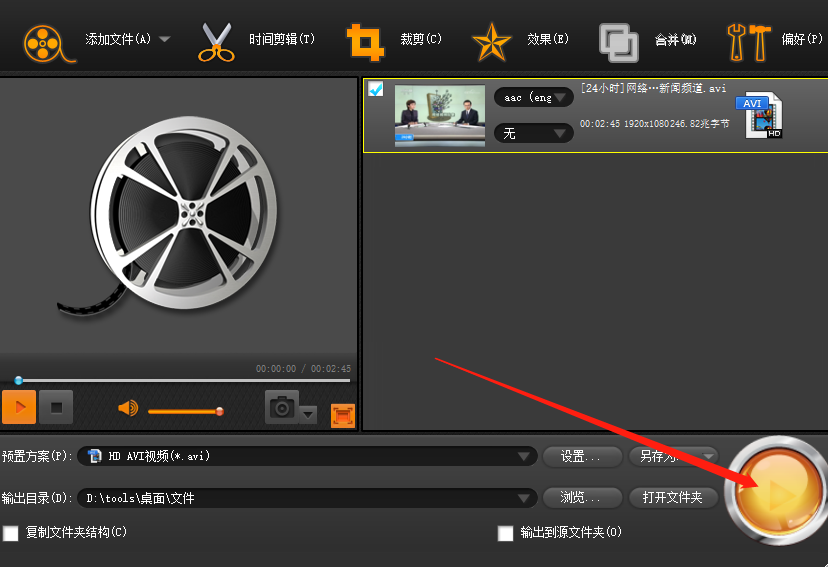Screen dimensions: 828x567
Task: Open the 无 subtitle dropdown
Action: [x=533, y=133]
